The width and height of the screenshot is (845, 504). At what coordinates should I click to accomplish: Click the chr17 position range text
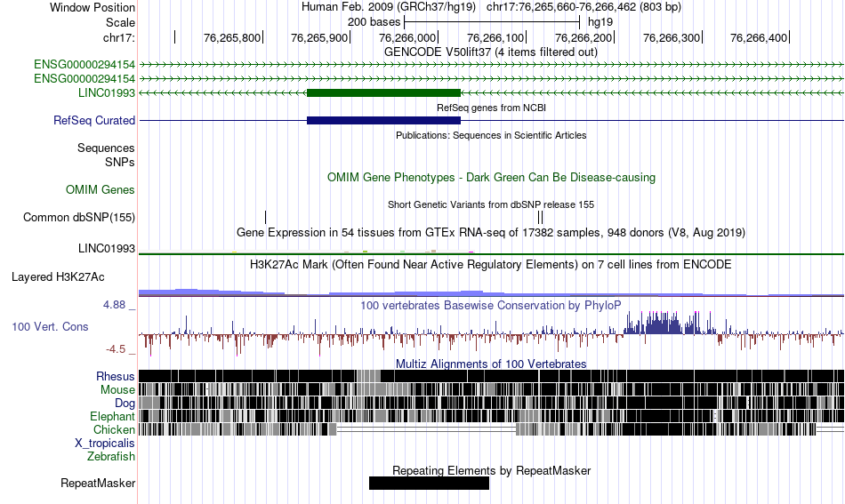(x=583, y=7)
